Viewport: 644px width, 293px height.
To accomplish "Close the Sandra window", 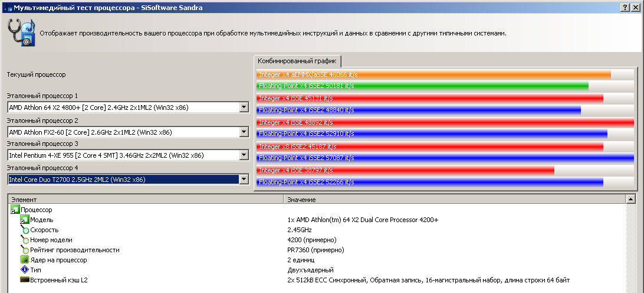I will click(635, 8).
